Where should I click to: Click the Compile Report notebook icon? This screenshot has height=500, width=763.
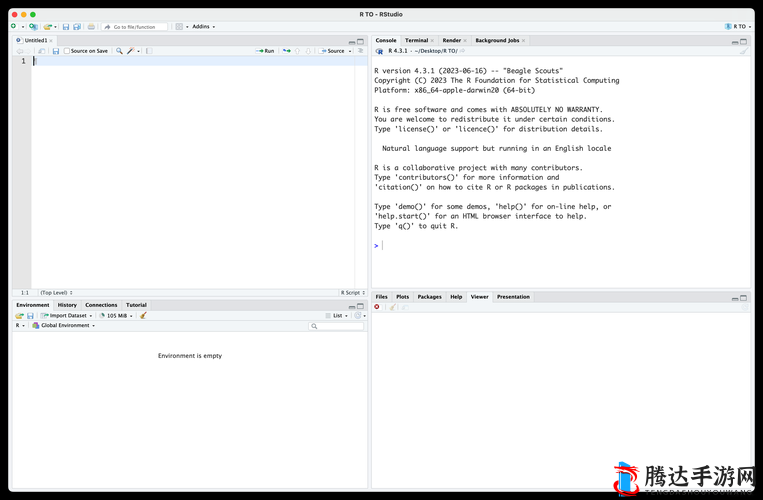[149, 51]
